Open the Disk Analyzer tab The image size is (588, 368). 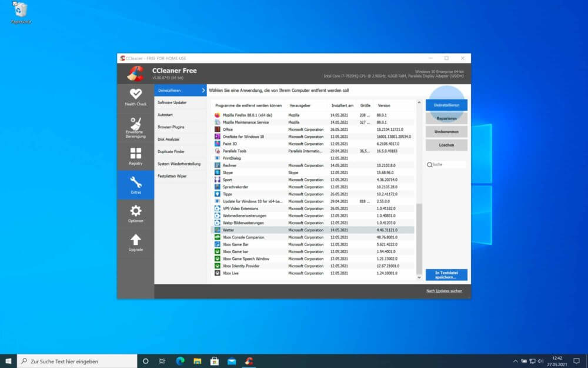[181, 140]
